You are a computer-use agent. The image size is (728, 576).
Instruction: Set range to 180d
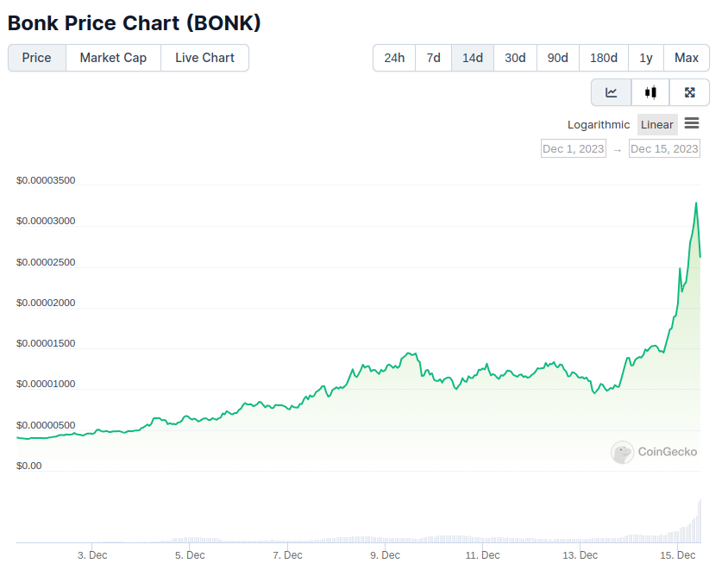tap(604, 58)
